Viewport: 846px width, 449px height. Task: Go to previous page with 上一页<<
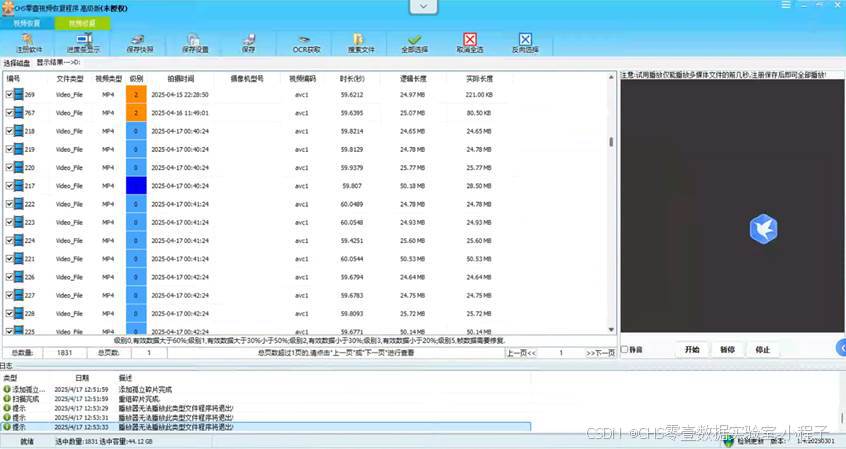click(521, 353)
